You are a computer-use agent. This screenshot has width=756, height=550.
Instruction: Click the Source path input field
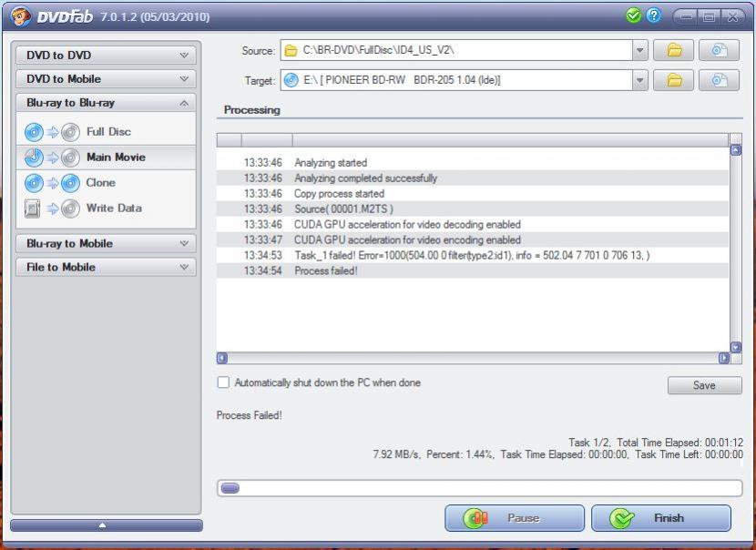456,50
